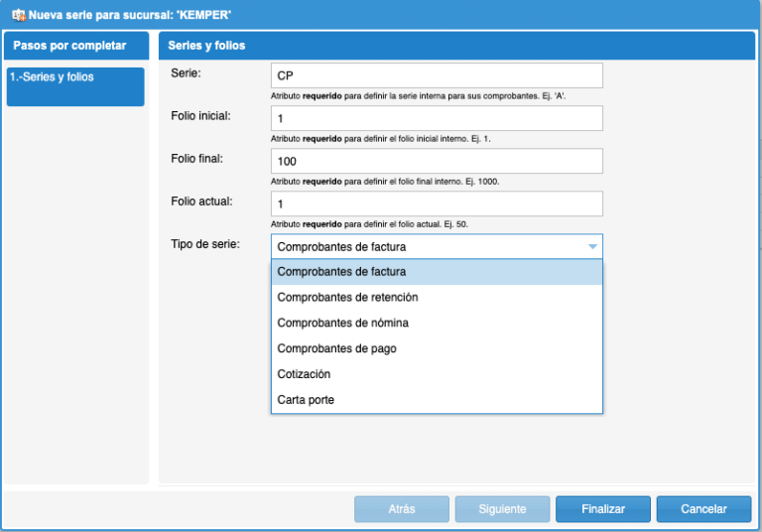The image size is (762, 532).
Task: Click the window icon in the title bar
Action: pyautogui.click(x=18, y=15)
